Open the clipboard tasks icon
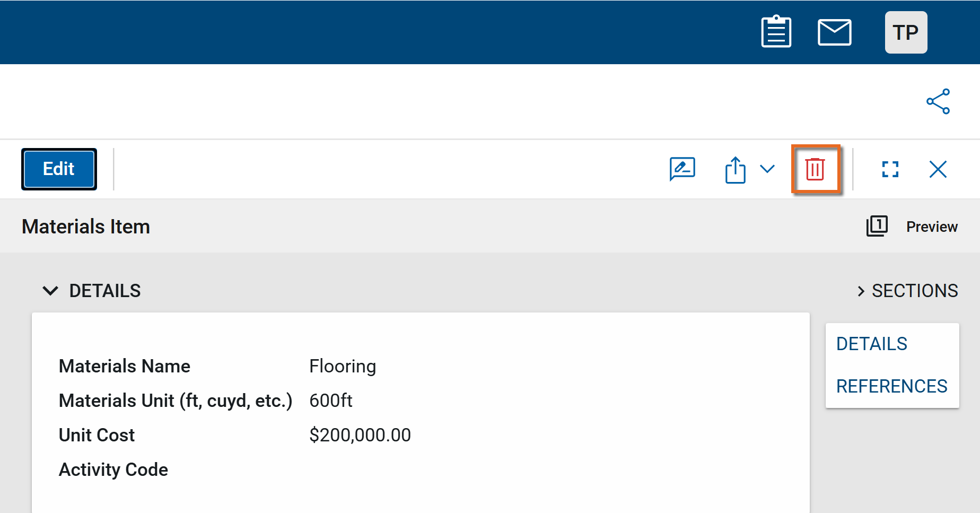This screenshot has height=513, width=980. click(776, 32)
